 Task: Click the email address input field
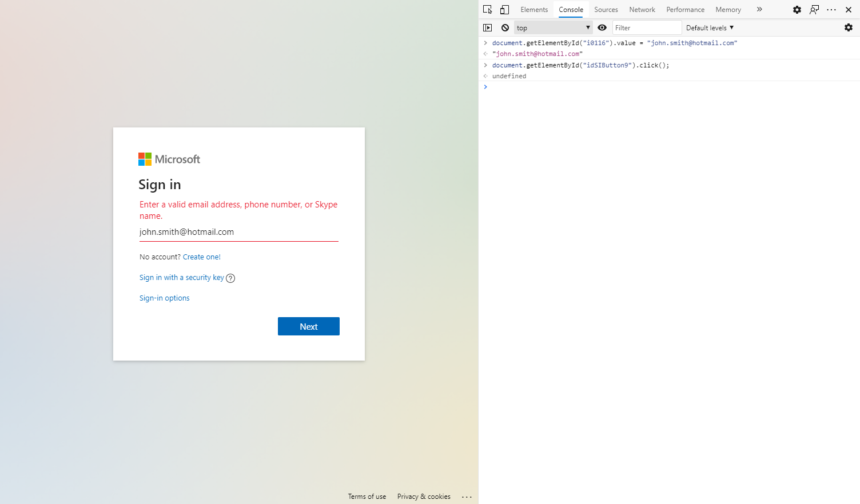click(x=238, y=232)
